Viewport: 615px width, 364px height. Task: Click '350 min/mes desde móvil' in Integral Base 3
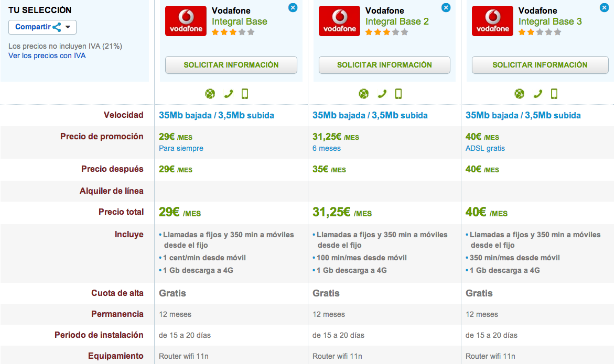[x=514, y=258]
